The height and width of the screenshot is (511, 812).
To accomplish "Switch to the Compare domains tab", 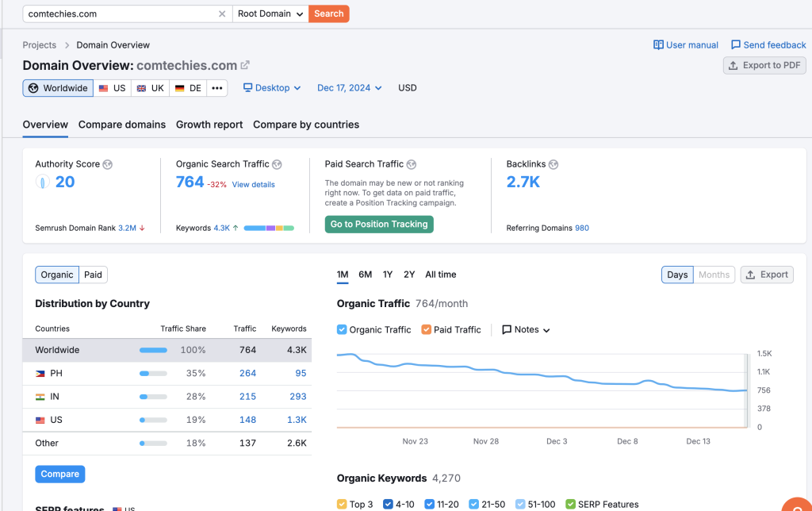I will [x=121, y=125].
